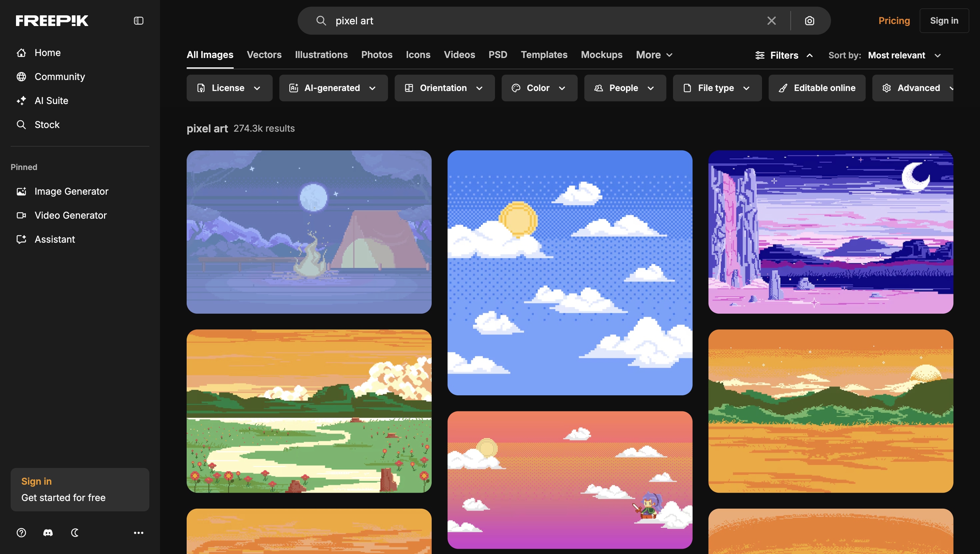Image resolution: width=980 pixels, height=554 pixels.
Task: Toggle dark mode moon icon
Action: pos(75,532)
